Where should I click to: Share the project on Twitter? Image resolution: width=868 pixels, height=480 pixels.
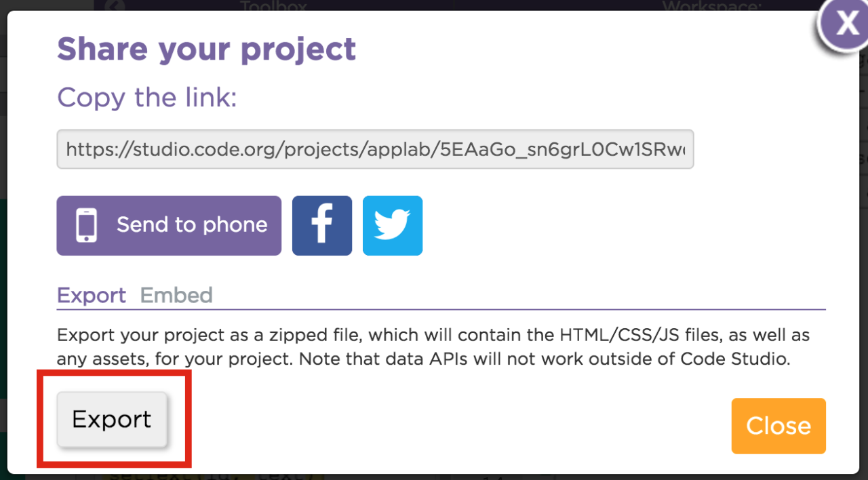click(392, 226)
